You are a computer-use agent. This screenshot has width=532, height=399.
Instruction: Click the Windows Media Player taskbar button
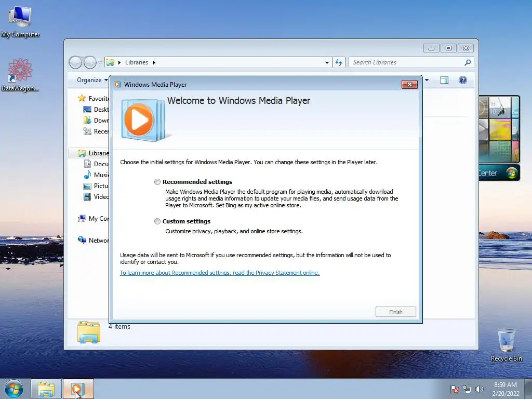click(78, 389)
